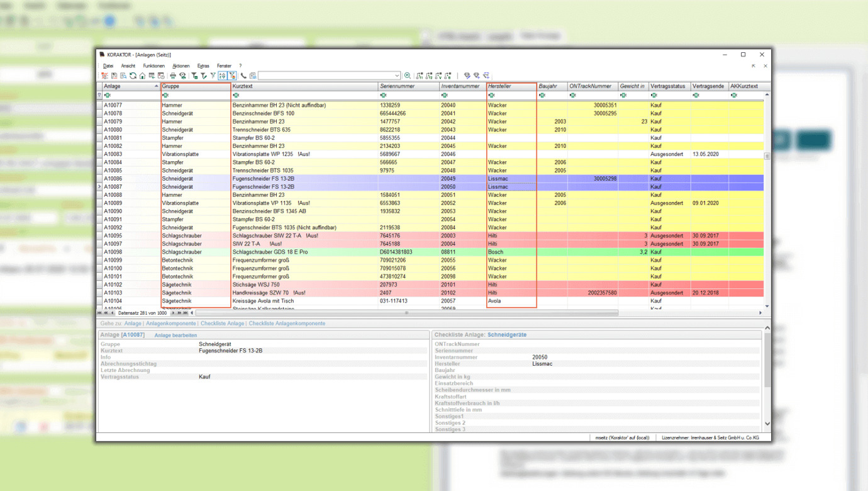
Task: Click the printer icon in the toolbar
Action: (x=173, y=76)
